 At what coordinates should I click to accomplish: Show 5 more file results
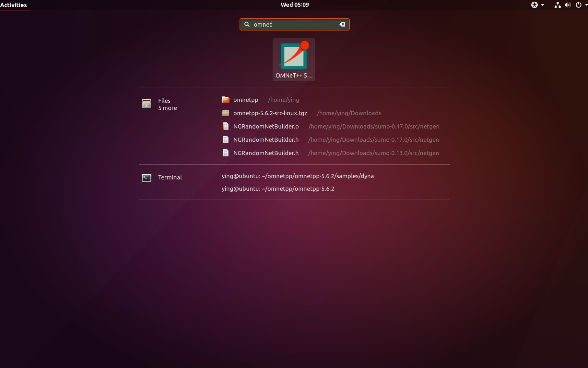(x=167, y=108)
